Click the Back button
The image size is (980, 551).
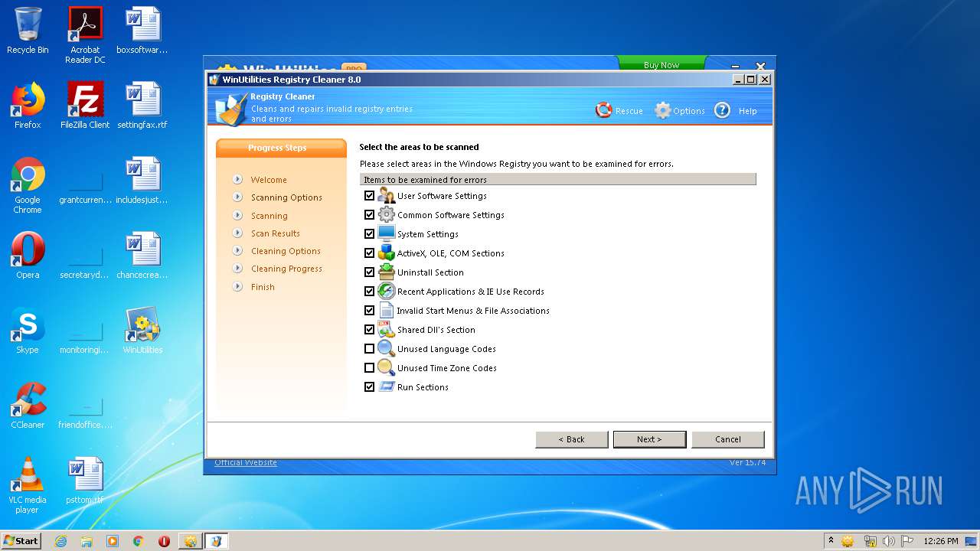click(x=571, y=439)
